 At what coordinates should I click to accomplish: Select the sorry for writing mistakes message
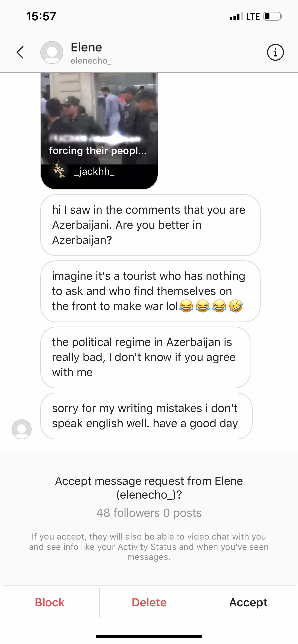coord(146,416)
